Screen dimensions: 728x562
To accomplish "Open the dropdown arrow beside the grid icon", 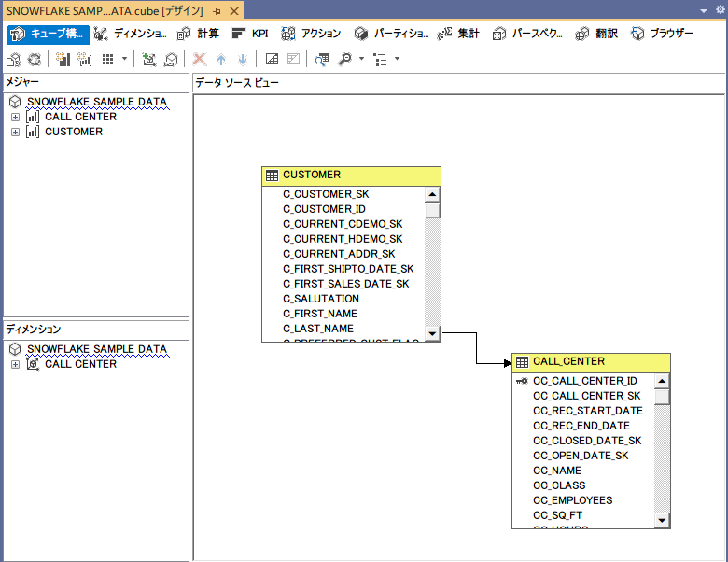I will click(124, 59).
